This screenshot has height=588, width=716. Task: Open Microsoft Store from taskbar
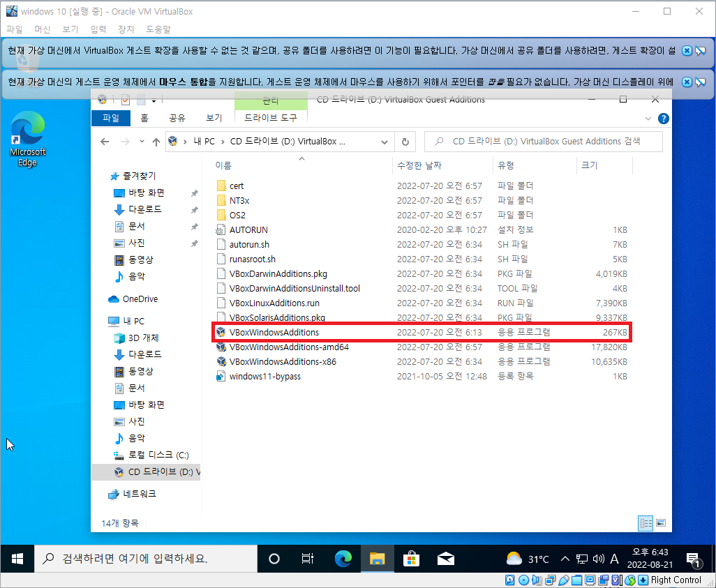pos(411,559)
